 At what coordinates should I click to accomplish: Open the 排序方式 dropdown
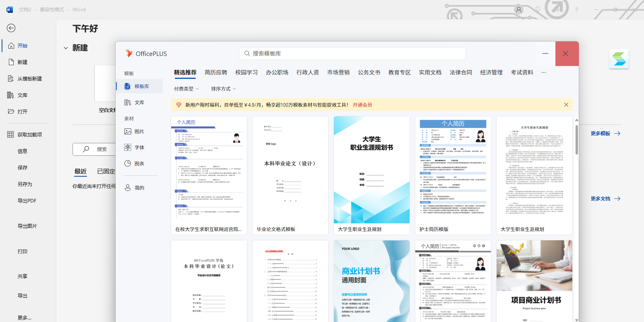[224, 89]
